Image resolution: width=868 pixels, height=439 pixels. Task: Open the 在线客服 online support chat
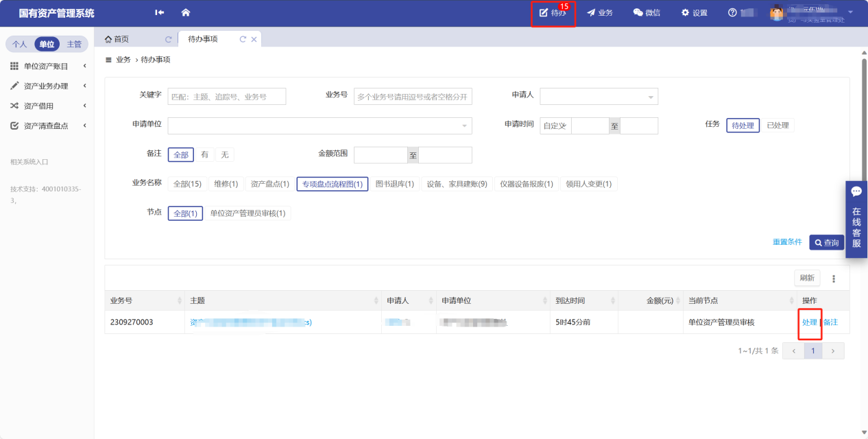click(856, 219)
